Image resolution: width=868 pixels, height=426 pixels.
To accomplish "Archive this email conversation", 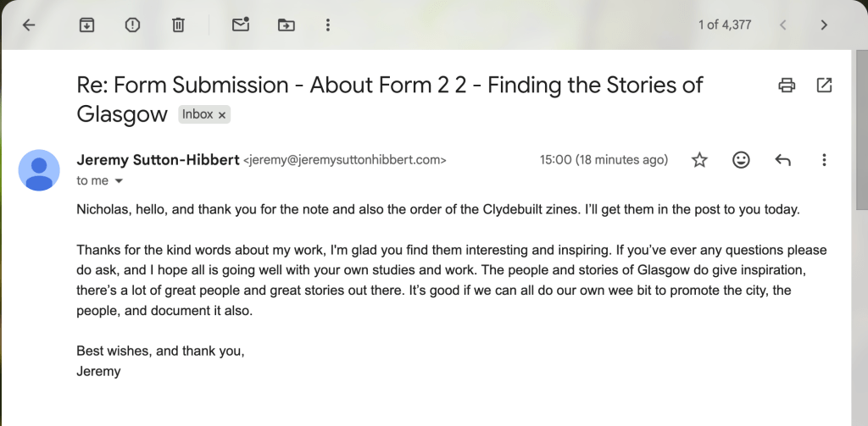I will (86, 25).
